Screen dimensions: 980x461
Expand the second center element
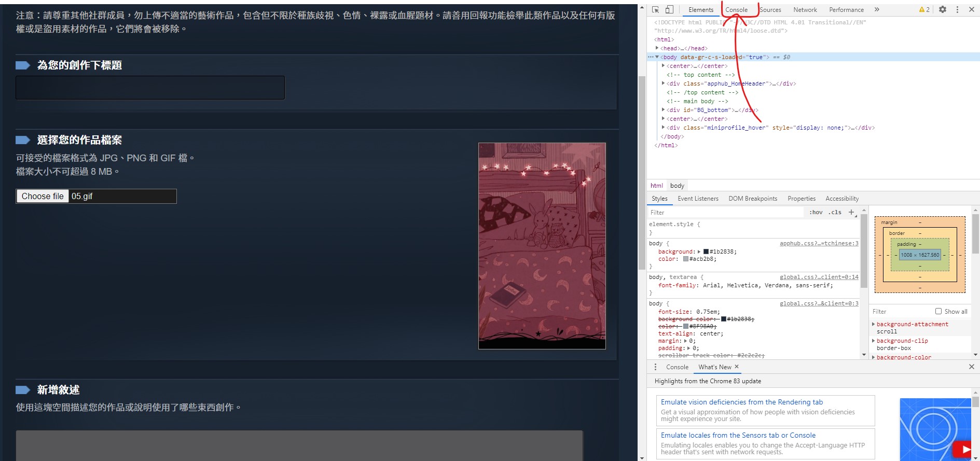point(664,119)
